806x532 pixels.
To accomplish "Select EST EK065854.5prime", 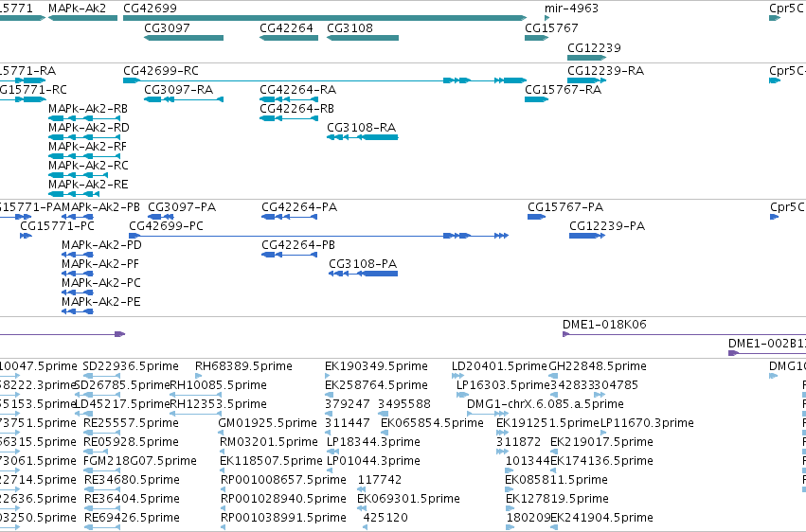I will [385, 433].
